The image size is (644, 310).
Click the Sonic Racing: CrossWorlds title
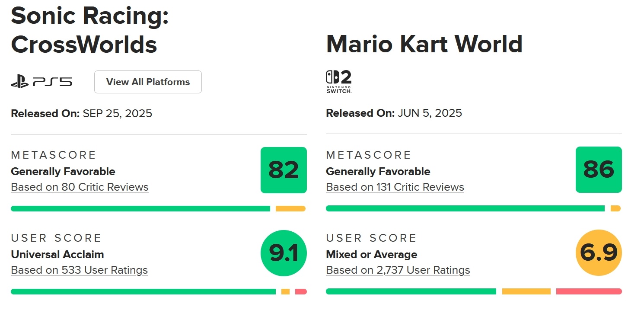89,30
